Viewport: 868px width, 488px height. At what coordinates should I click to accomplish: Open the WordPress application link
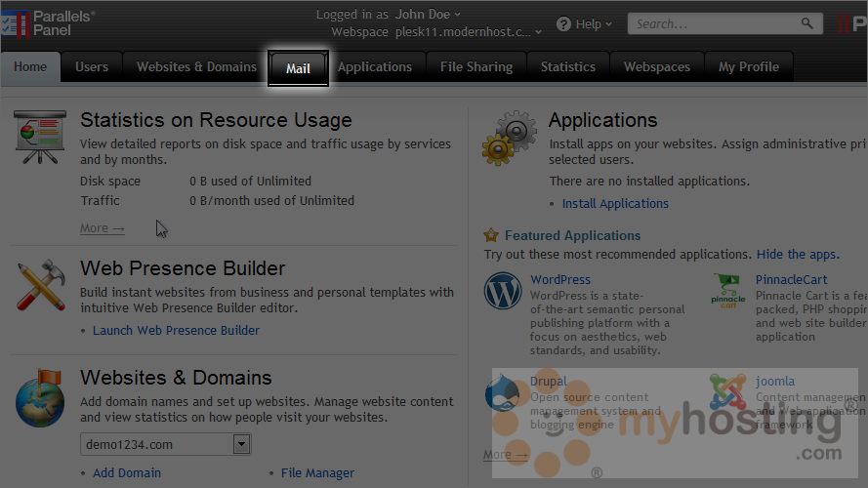(x=560, y=280)
